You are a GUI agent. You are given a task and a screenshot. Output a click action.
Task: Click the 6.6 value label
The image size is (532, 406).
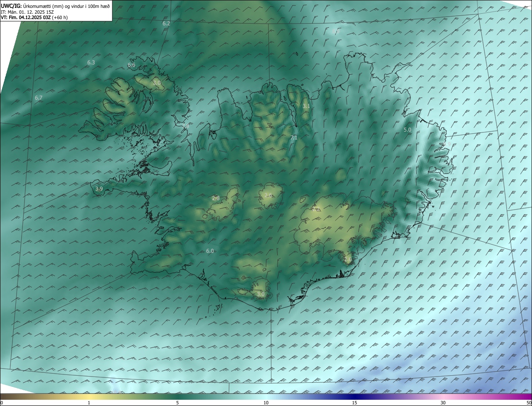point(131,65)
